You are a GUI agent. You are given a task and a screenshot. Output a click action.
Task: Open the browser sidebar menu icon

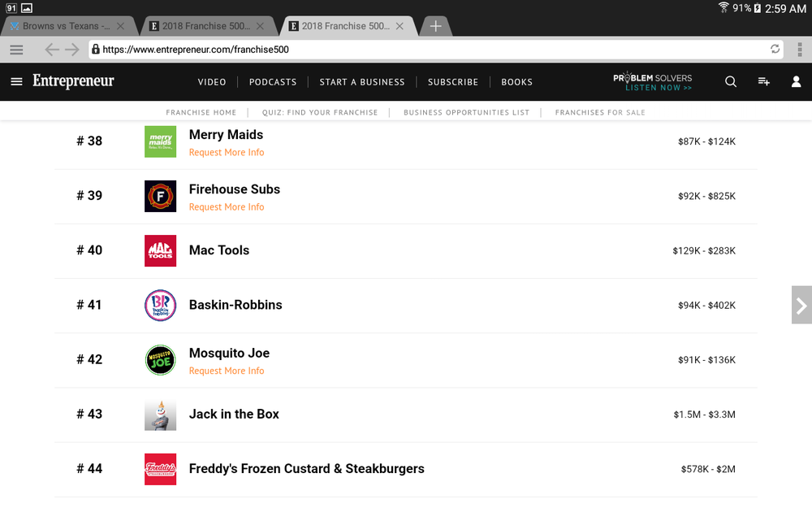(16, 50)
